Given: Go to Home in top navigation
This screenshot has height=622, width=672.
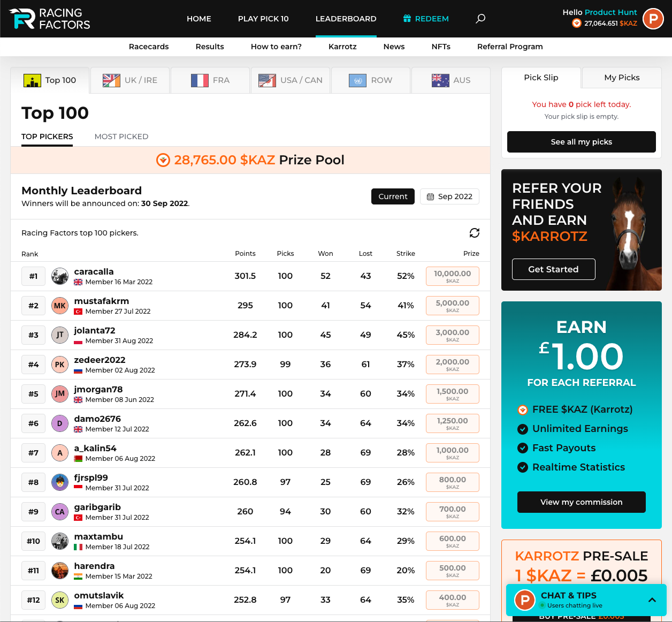Looking at the screenshot, I should [x=199, y=19].
